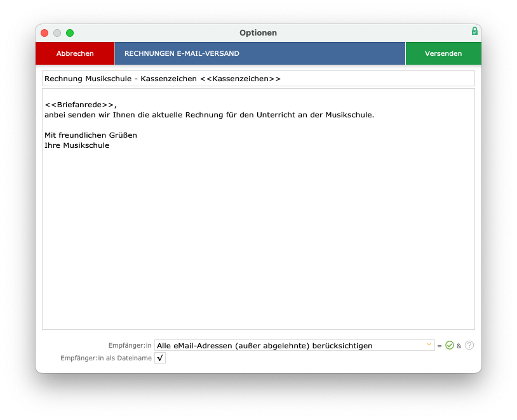Open help via the question mark icon
517x420 pixels.
click(x=469, y=345)
